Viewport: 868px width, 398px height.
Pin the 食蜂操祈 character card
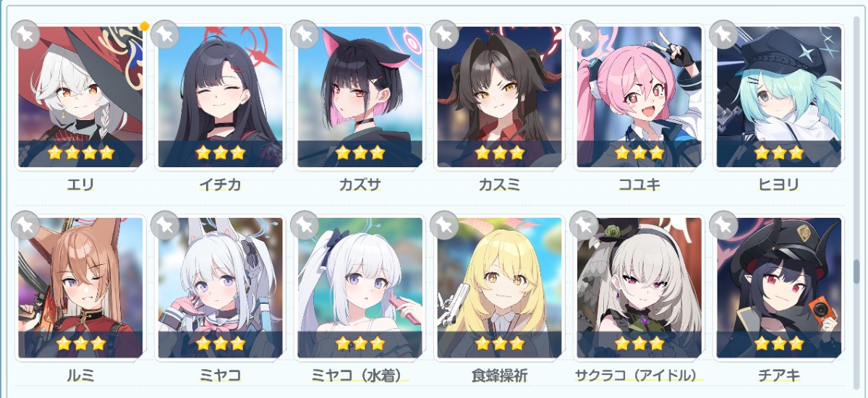[444, 225]
